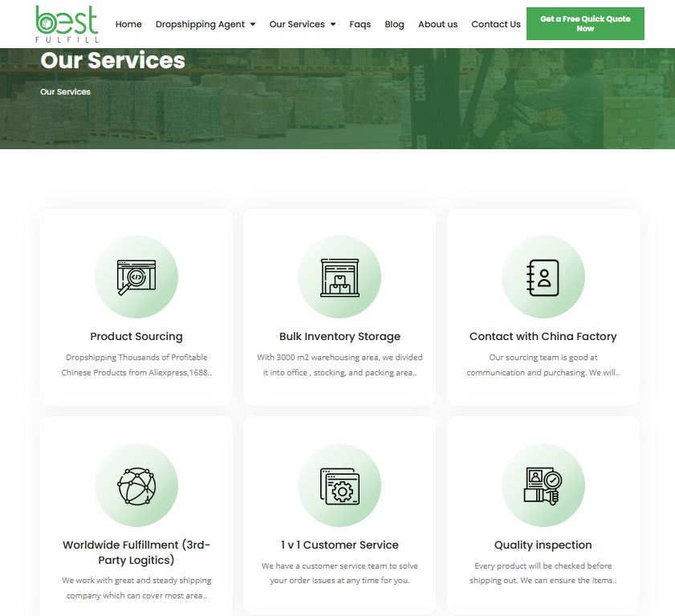Click the Bulk Inventory Storage warehouse icon
675x616 pixels.
coord(340,278)
